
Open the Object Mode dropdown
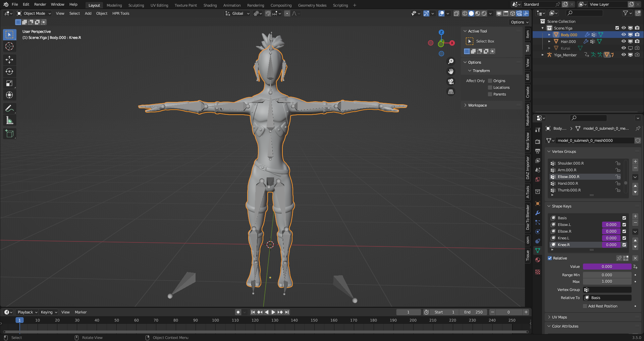[x=34, y=13]
